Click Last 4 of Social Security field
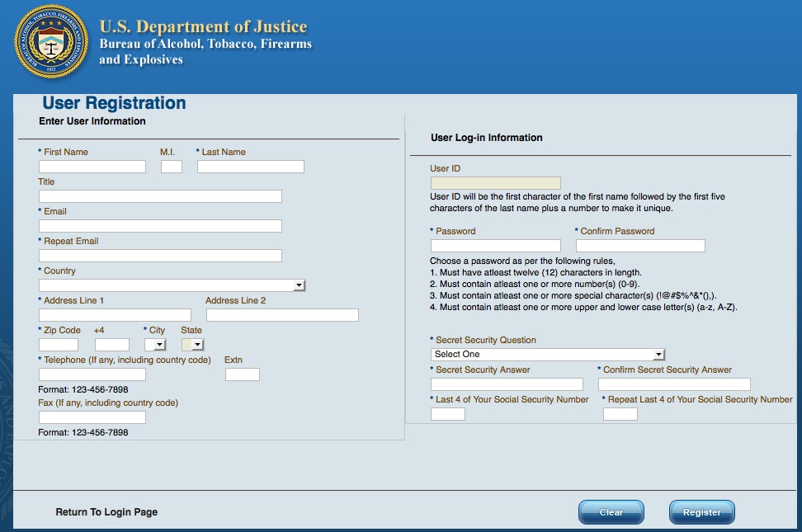 (448, 414)
